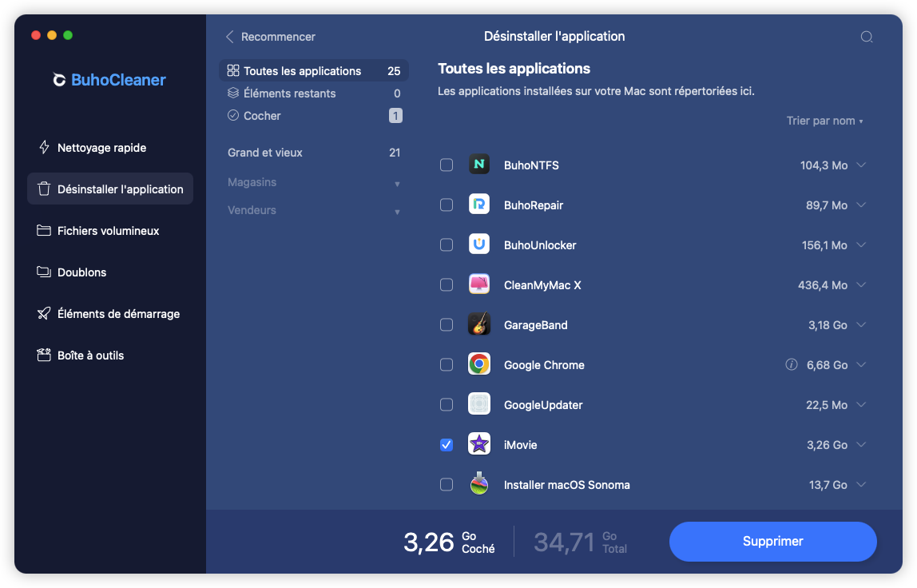Viewport: 917px width, 588px height.
Task: Uncheck the iMovie checkbox
Action: pyautogui.click(x=447, y=445)
